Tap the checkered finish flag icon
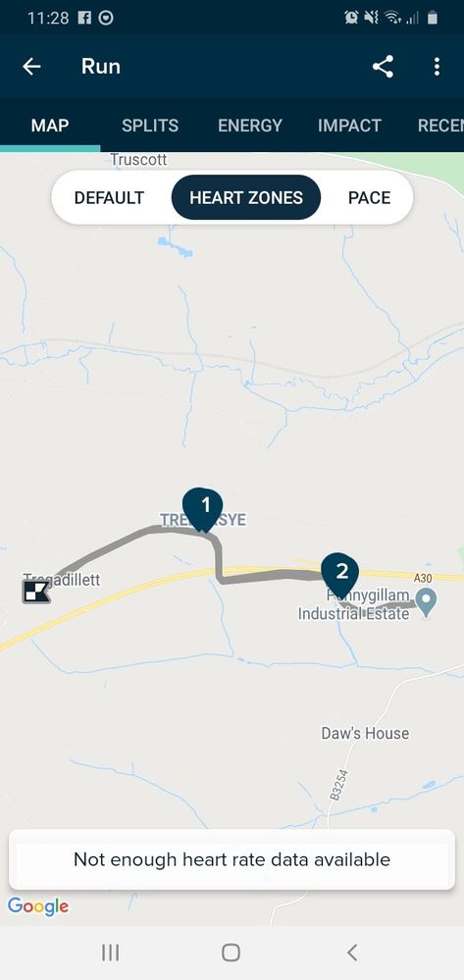 point(36,592)
